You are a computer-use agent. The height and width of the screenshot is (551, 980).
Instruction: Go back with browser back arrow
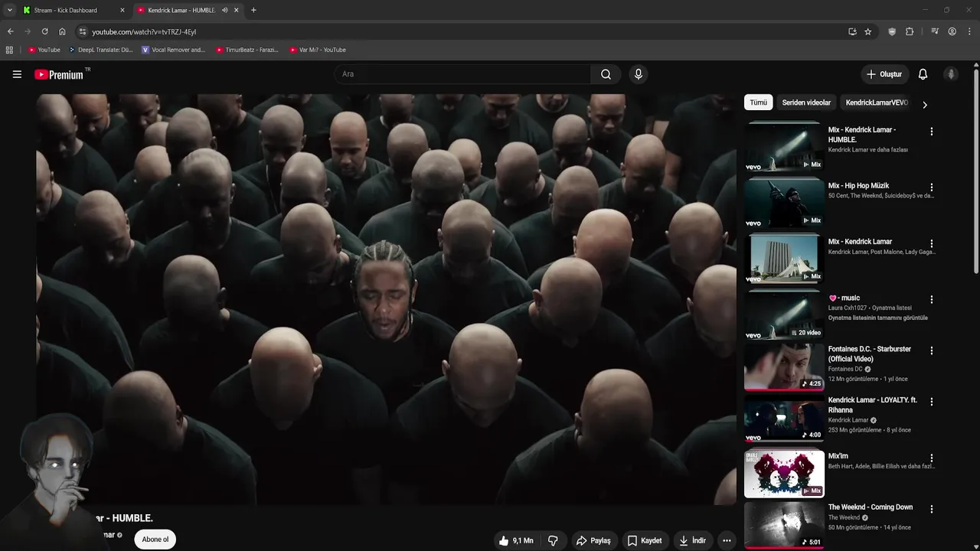10,31
